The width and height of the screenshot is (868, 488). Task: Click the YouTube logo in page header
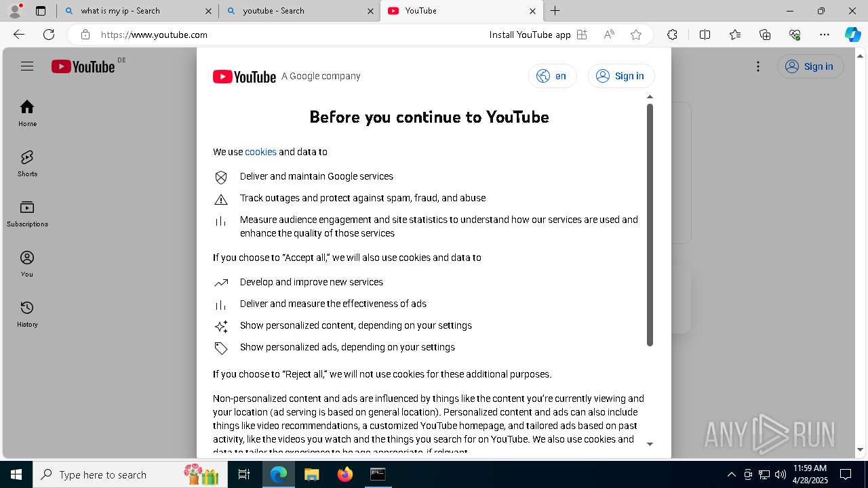pyautogui.click(x=83, y=66)
